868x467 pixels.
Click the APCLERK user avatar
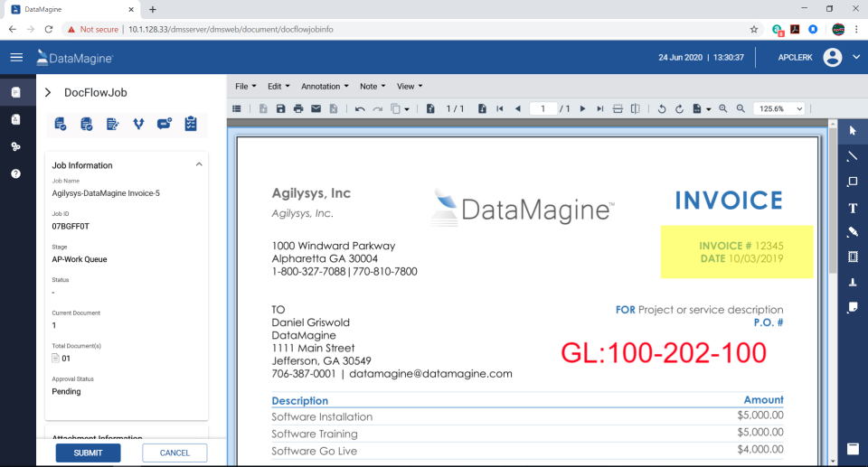(833, 57)
